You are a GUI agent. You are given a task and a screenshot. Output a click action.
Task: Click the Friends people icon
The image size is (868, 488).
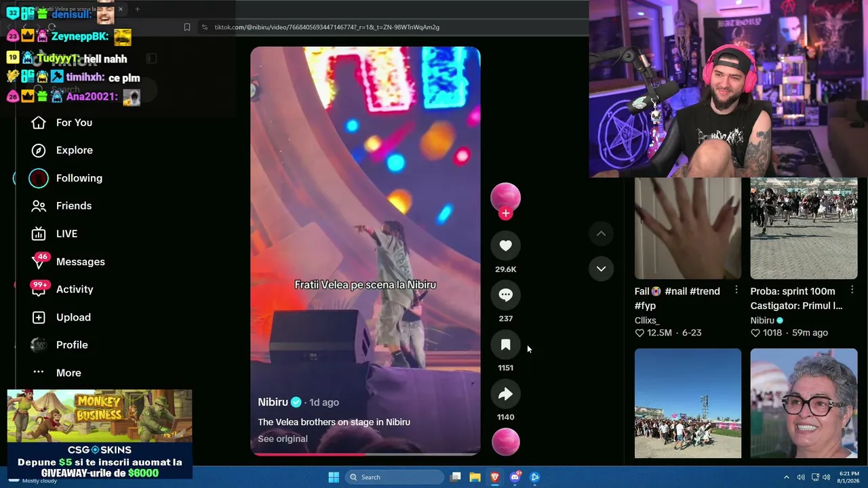(39, 206)
